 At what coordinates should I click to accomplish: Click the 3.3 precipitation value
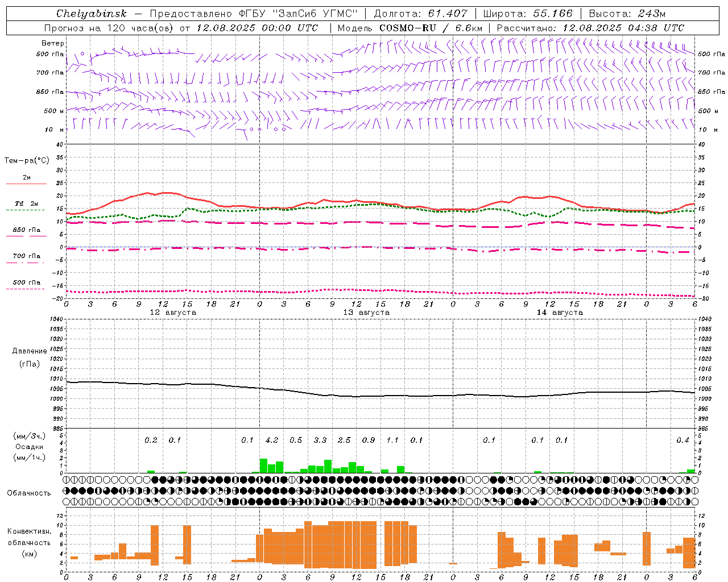320,440
